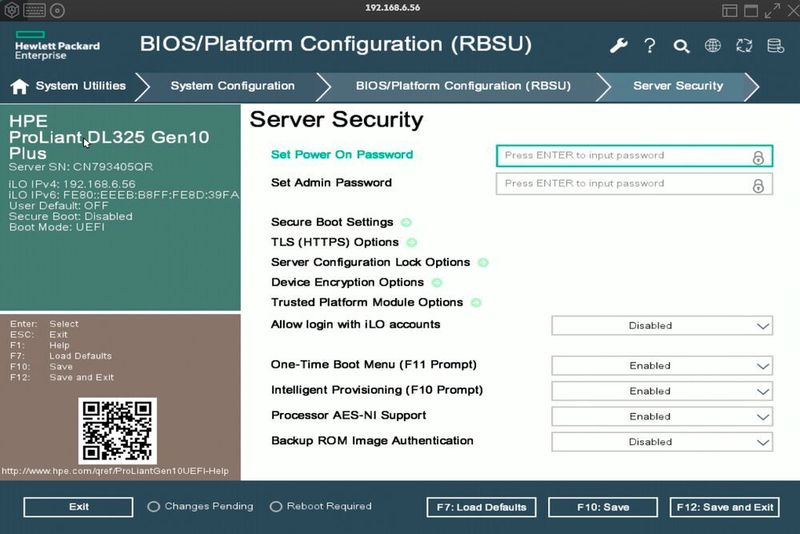The width and height of the screenshot is (800, 534).
Task: Click the database stack icon in header
Action: tap(776, 45)
